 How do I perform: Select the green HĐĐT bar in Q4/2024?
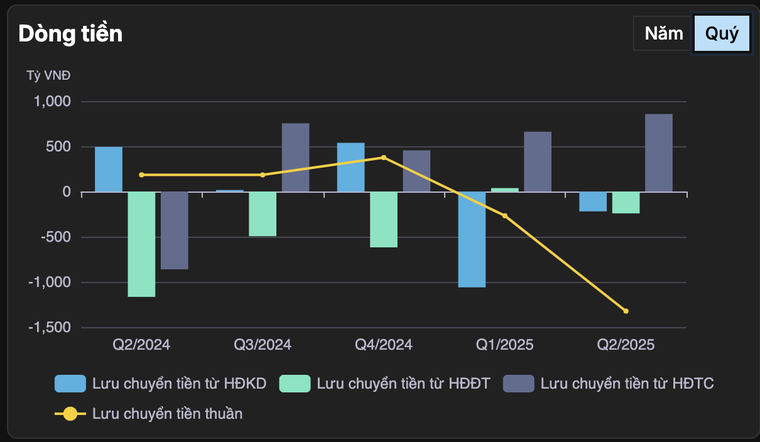click(383, 219)
